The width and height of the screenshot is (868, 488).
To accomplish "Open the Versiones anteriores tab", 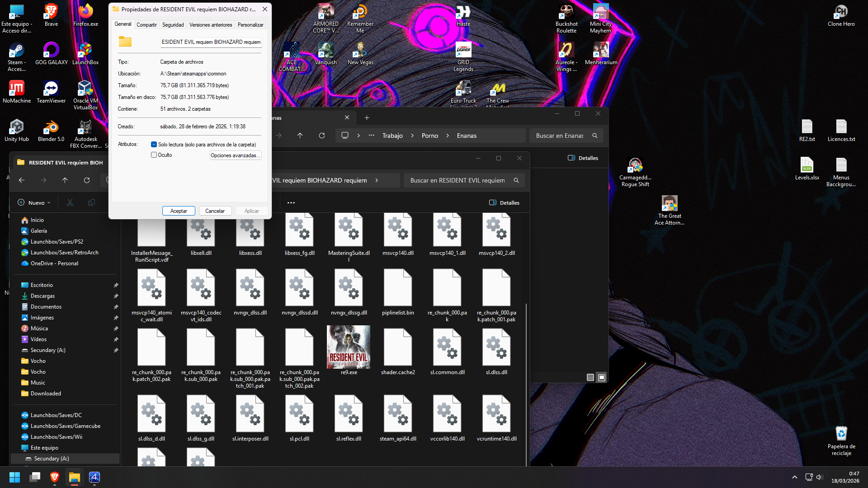I will tap(211, 25).
